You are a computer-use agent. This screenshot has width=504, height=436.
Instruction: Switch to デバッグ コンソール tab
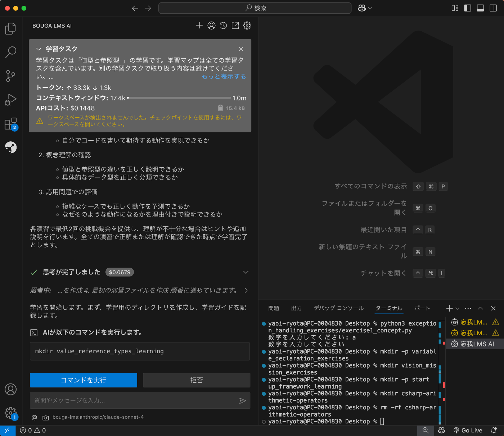(x=339, y=308)
